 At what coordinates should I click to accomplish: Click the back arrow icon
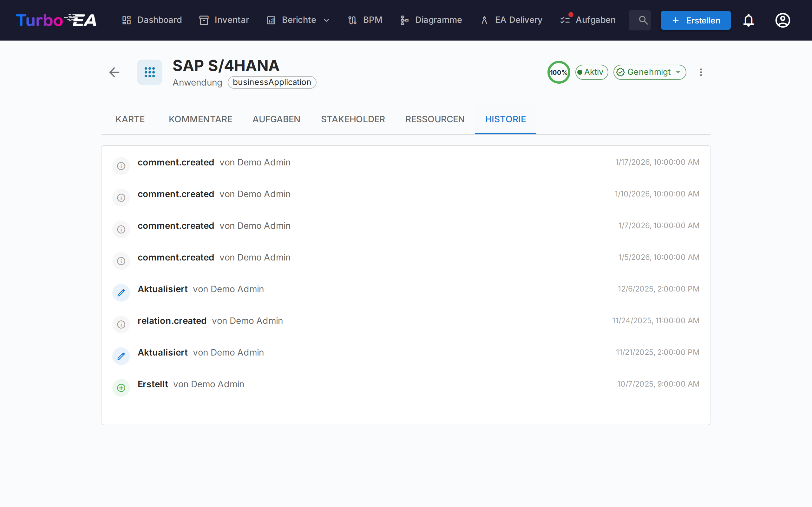pos(114,72)
